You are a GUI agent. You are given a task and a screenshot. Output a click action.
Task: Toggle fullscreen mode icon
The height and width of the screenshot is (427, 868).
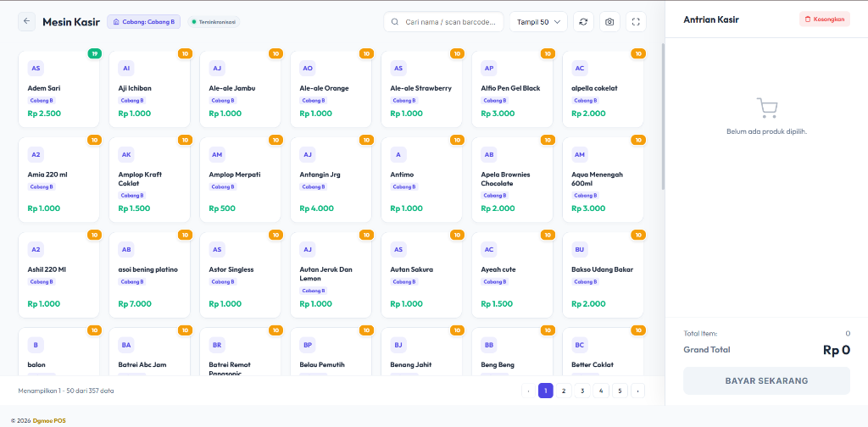636,21
